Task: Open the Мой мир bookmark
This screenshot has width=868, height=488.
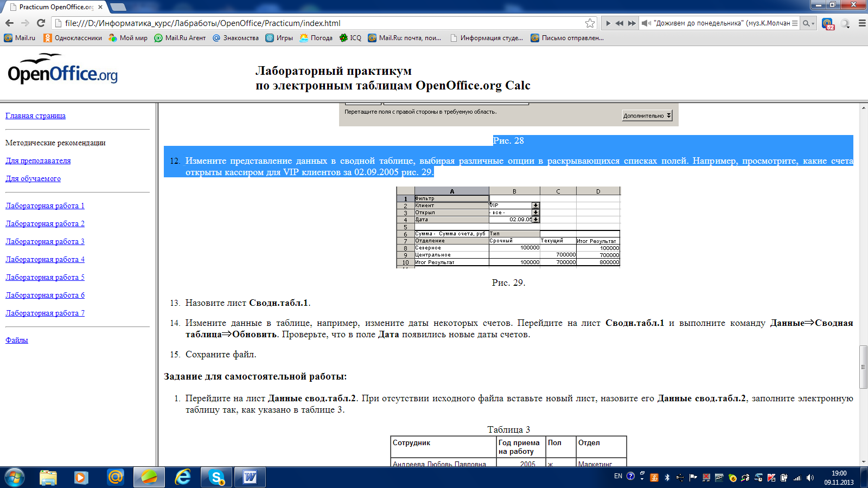Action: [128, 38]
